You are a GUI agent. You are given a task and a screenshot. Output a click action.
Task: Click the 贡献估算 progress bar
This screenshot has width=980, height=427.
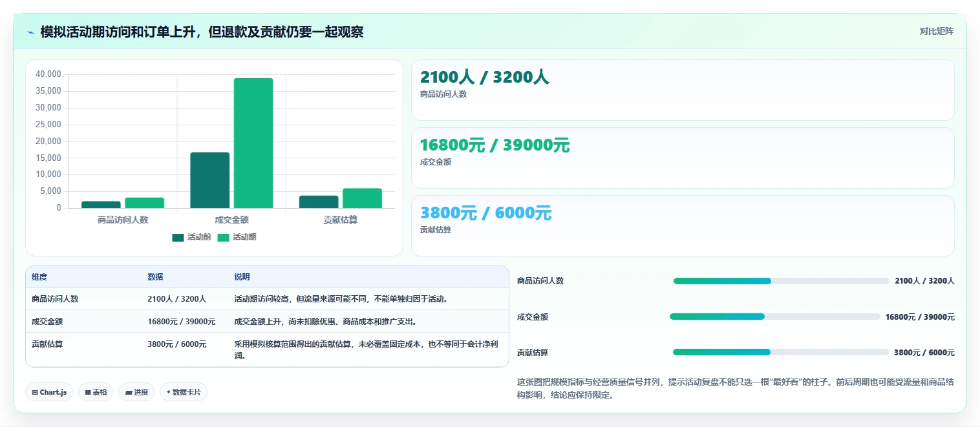[781, 352]
